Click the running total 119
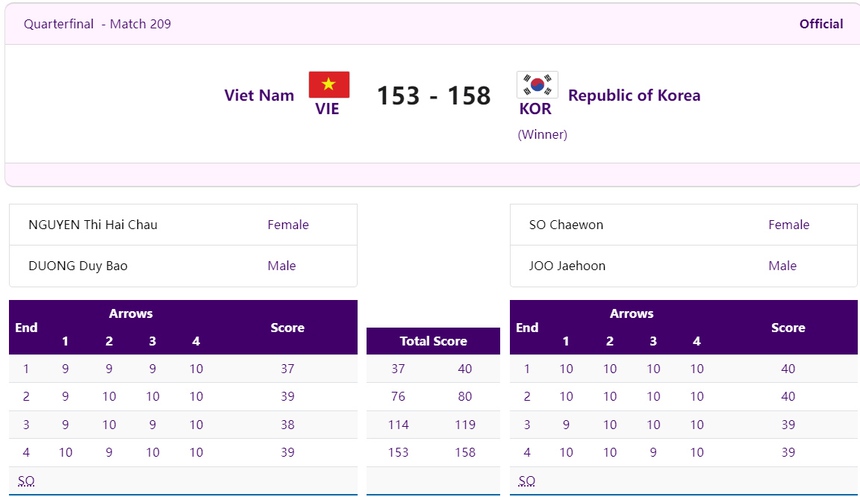This screenshot has height=497, width=860. point(465,425)
